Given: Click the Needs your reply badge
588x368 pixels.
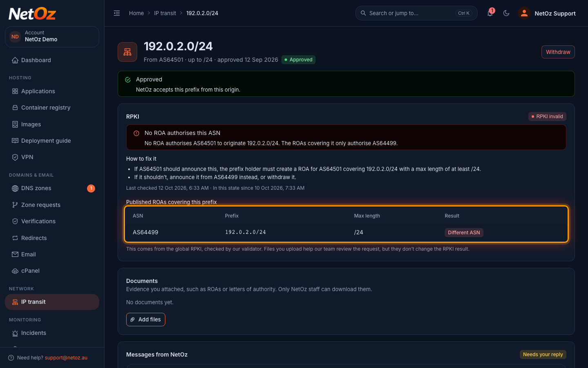Looking at the screenshot, I should click(543, 355).
